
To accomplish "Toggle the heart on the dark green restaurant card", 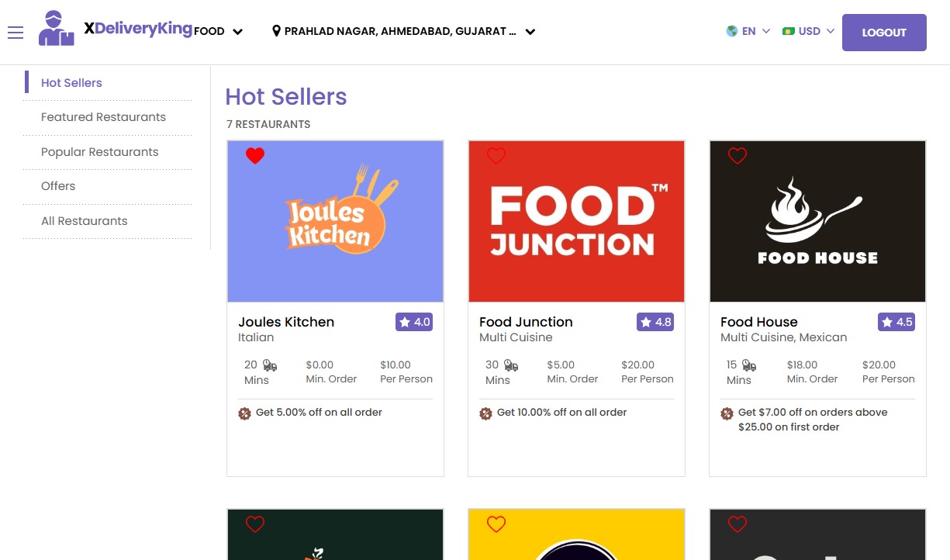I will pyautogui.click(x=255, y=524).
